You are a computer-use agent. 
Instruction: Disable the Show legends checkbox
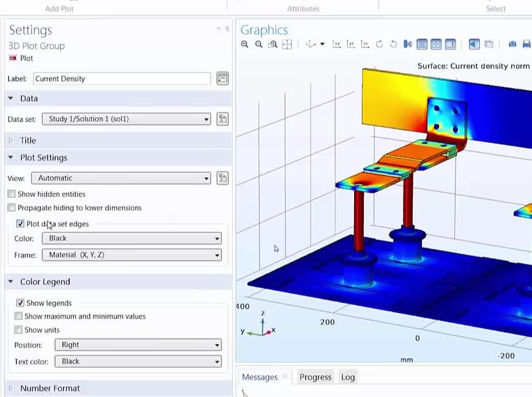tap(20, 303)
